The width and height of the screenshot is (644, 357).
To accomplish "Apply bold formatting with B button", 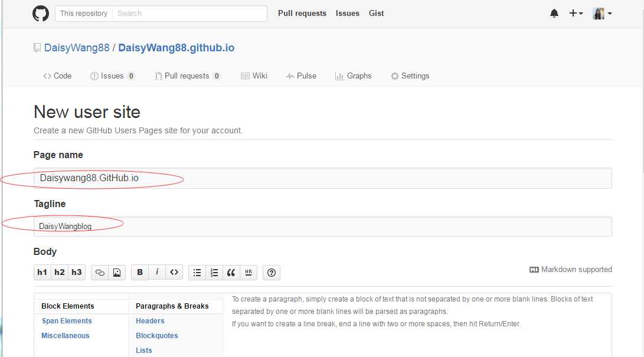I will [140, 273].
